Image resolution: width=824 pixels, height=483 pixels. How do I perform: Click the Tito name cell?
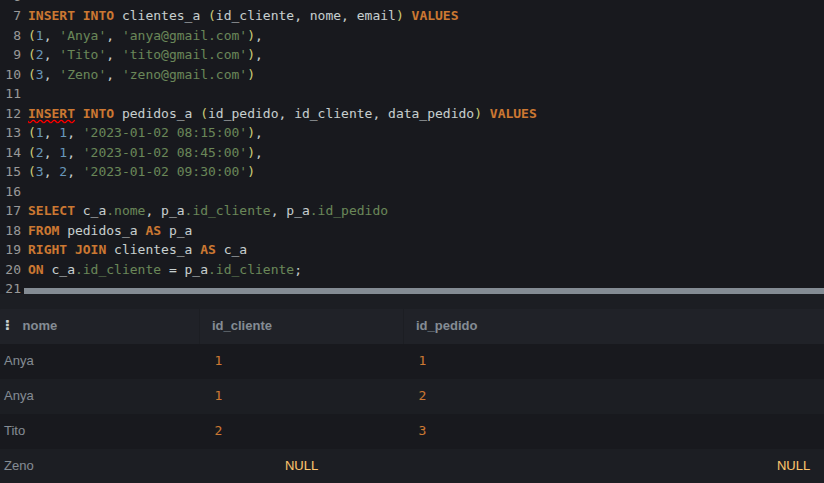(15, 430)
